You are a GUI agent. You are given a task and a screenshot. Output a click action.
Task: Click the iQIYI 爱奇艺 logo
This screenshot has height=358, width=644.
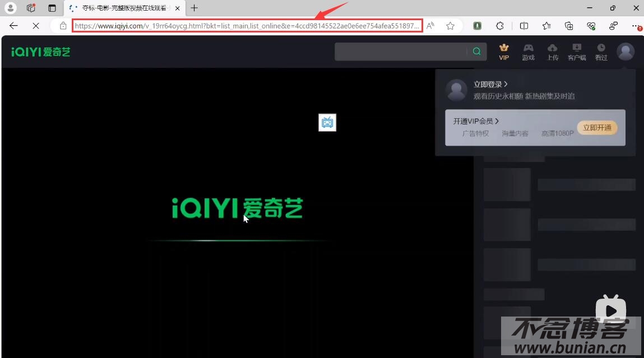click(x=39, y=51)
